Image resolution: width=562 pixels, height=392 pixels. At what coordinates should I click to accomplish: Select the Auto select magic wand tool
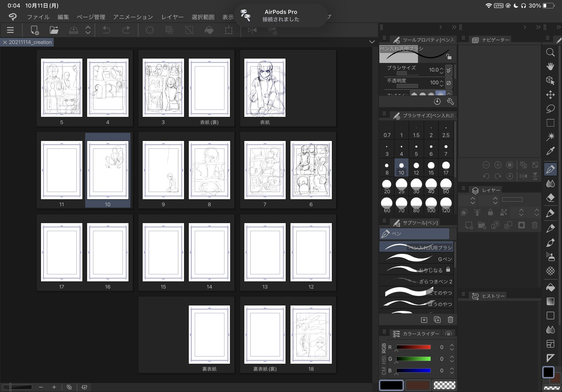(550, 137)
